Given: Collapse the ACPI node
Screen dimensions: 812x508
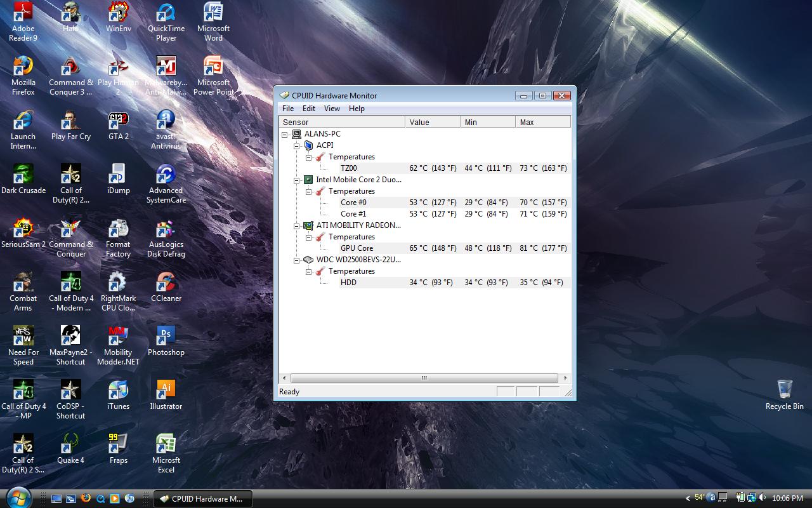Looking at the screenshot, I should (x=297, y=146).
